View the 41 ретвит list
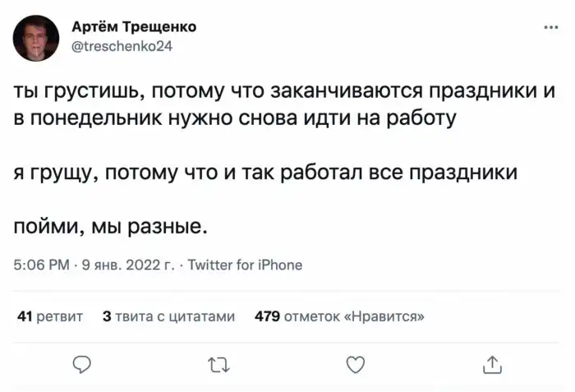The height and width of the screenshot is (392, 575). tap(50, 315)
